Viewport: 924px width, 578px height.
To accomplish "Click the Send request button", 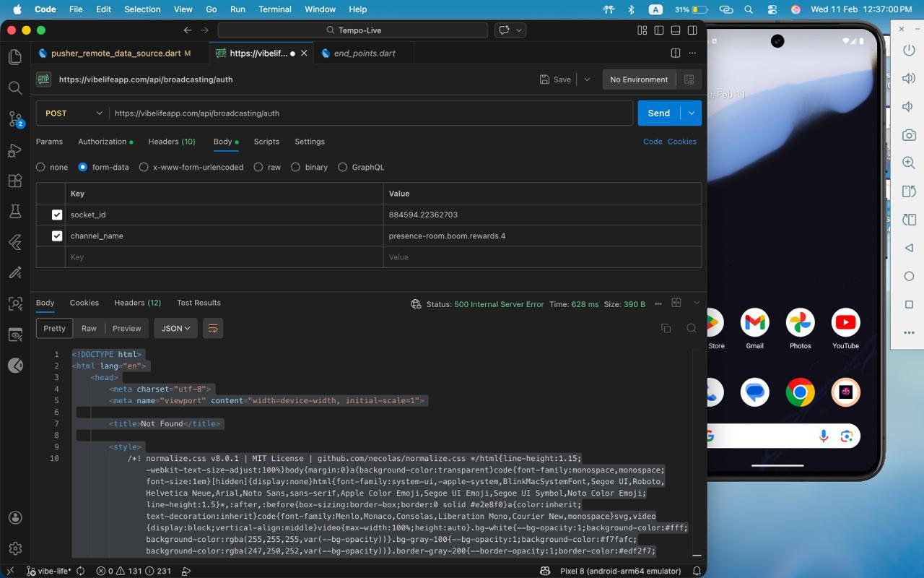I will click(x=658, y=113).
